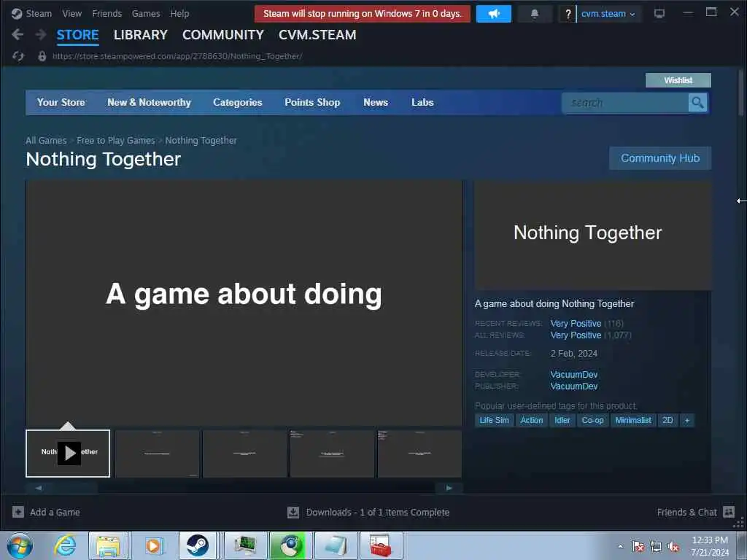Launch Internet Explorer from taskbar
This screenshot has height=560, width=747.
tap(65, 545)
